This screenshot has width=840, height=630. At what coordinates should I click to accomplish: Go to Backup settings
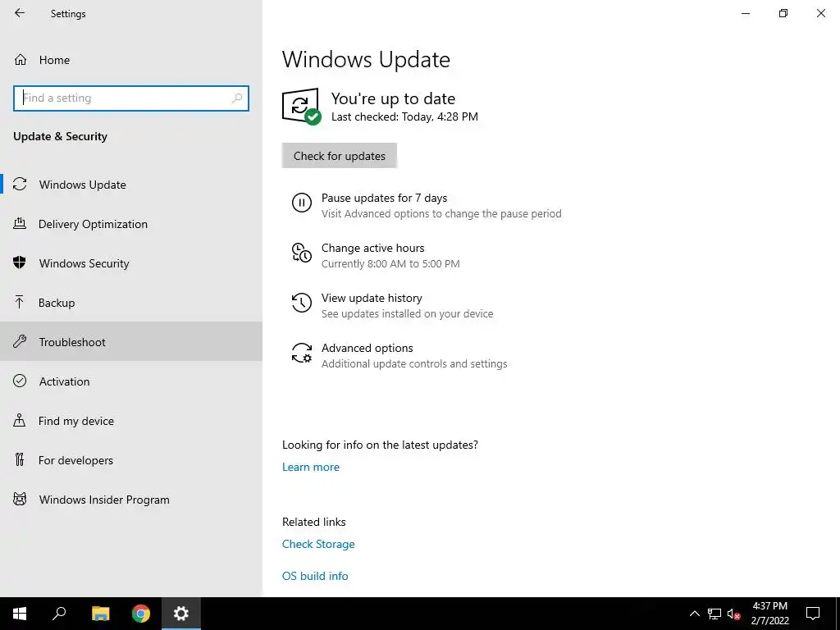pos(131,303)
